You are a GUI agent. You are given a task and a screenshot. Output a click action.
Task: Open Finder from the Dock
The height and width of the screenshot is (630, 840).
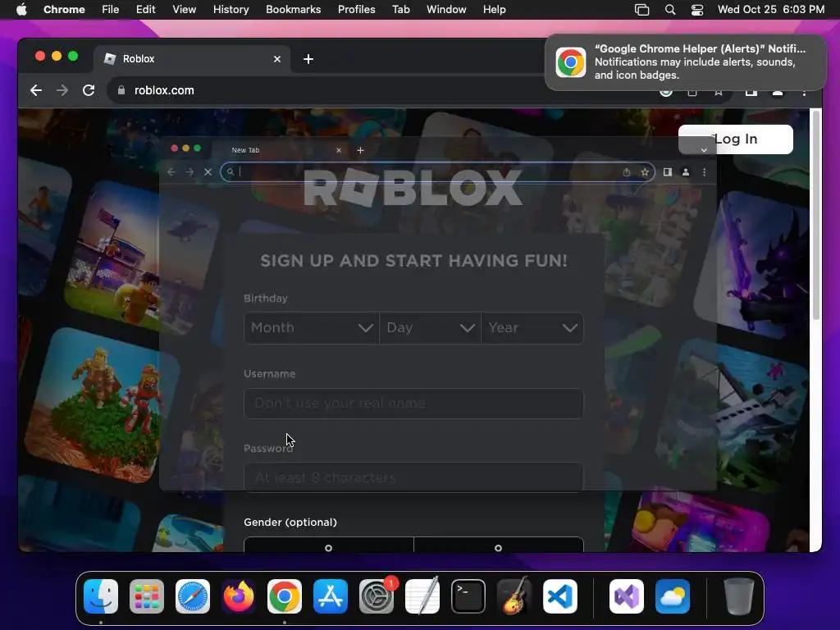(101, 596)
